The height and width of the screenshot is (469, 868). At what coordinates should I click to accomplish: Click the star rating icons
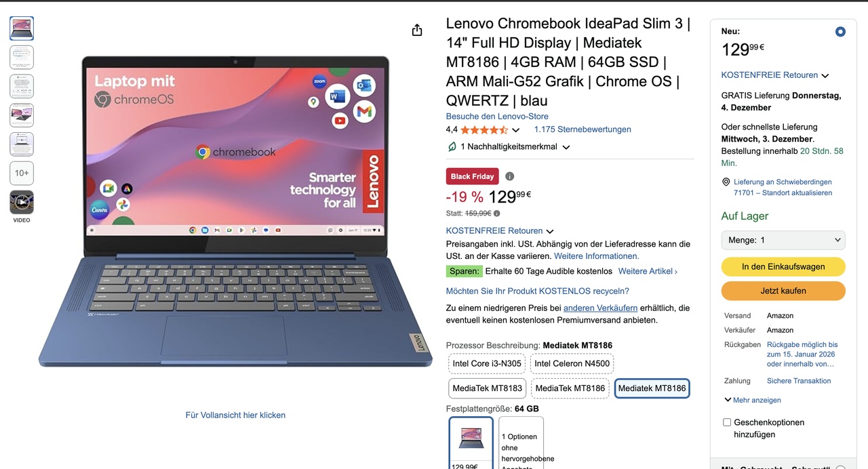tap(484, 129)
